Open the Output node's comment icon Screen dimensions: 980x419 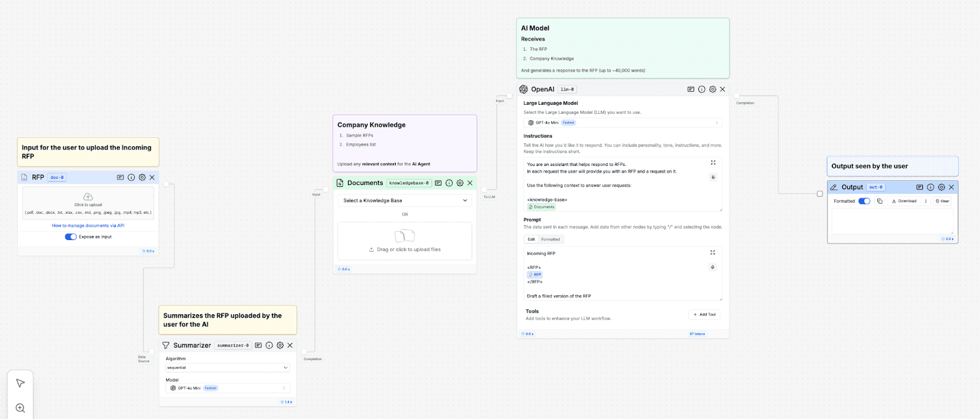(919, 187)
